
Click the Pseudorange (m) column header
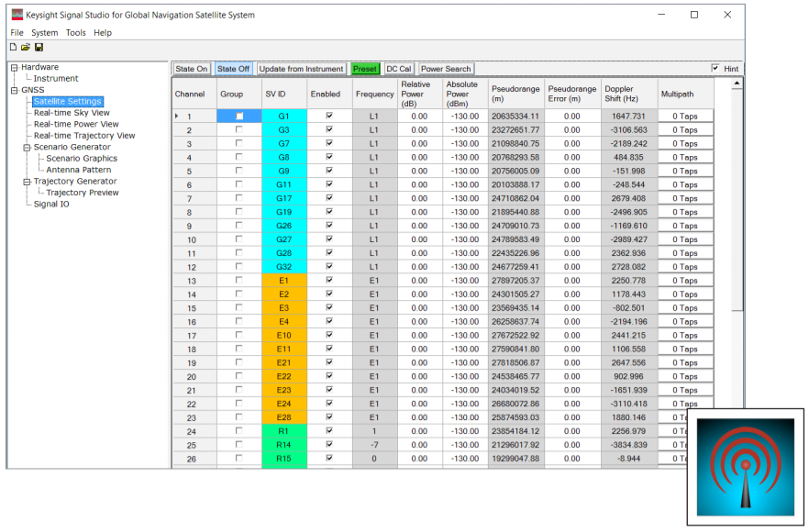tap(515, 94)
